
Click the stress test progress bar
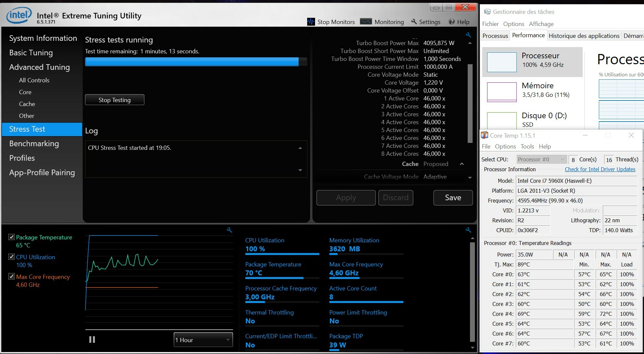[x=196, y=62]
